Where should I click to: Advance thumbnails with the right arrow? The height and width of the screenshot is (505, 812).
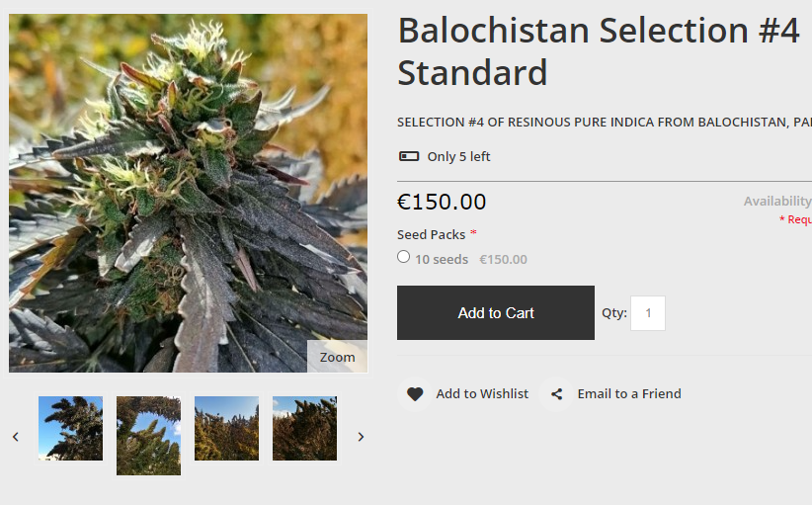pos(361,437)
